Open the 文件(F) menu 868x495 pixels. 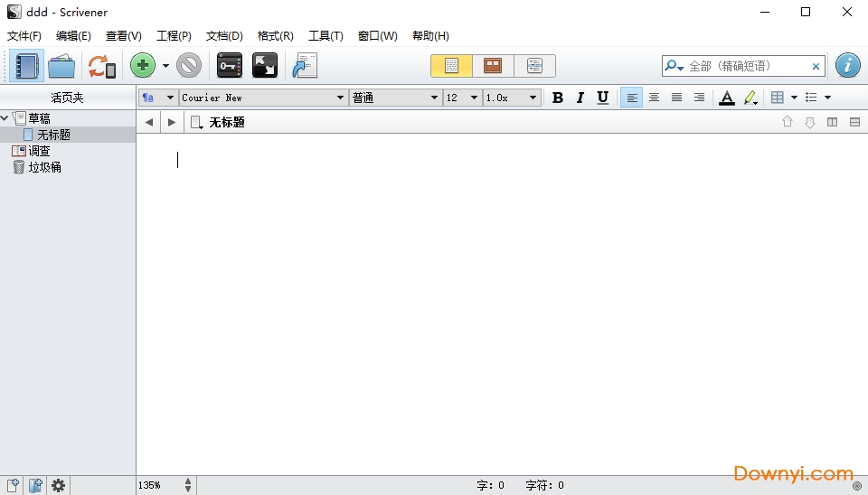pyautogui.click(x=24, y=36)
